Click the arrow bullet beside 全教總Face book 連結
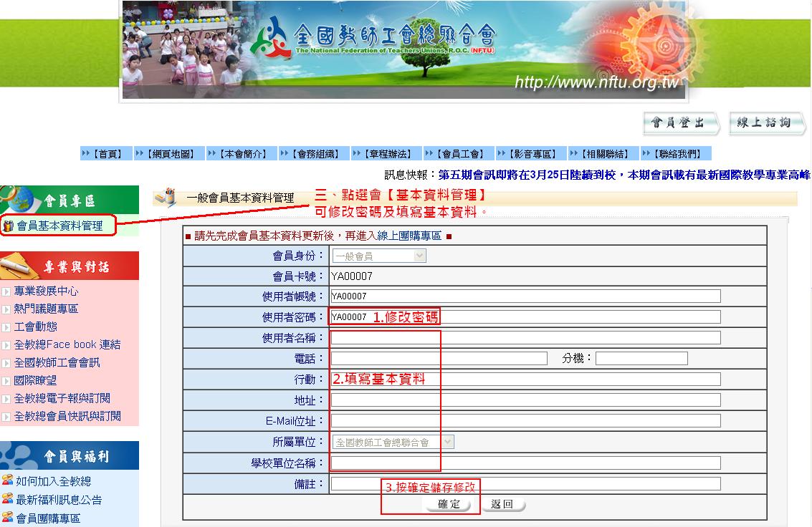Image resolution: width=812 pixels, height=527 pixels. (6, 345)
